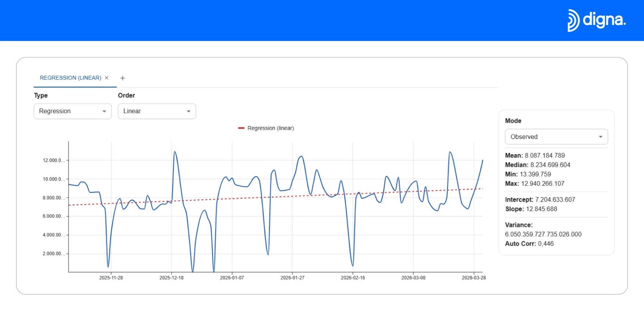The image size is (644, 311).
Task: Click the Mode dropdown caret arrow
Action: coord(600,137)
